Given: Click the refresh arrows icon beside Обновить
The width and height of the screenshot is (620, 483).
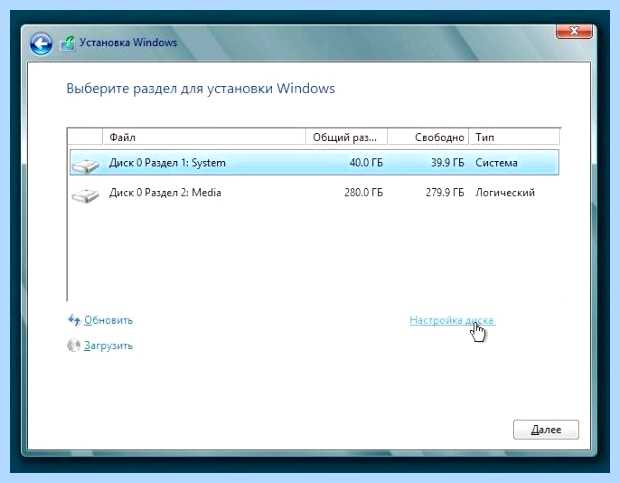Looking at the screenshot, I should [x=74, y=320].
